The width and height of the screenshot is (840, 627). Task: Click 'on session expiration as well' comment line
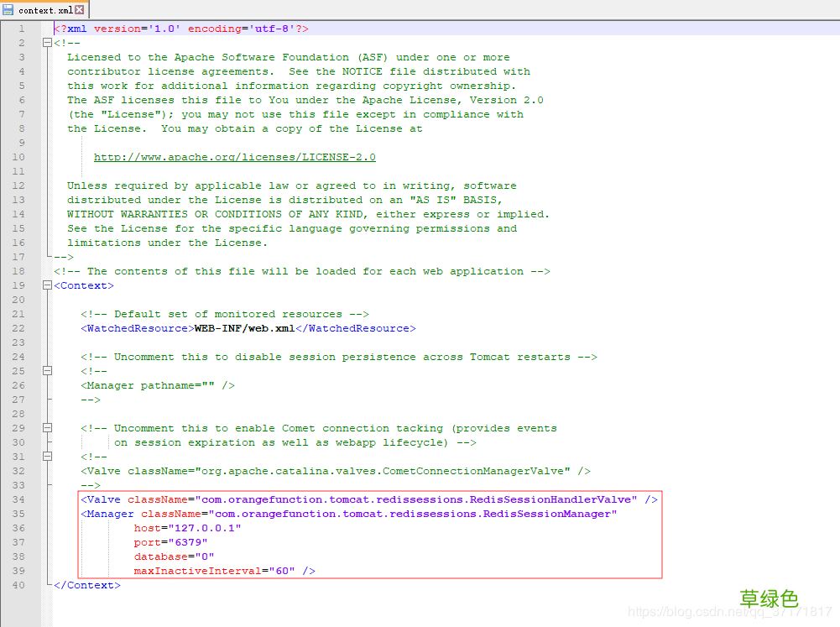click(x=295, y=442)
